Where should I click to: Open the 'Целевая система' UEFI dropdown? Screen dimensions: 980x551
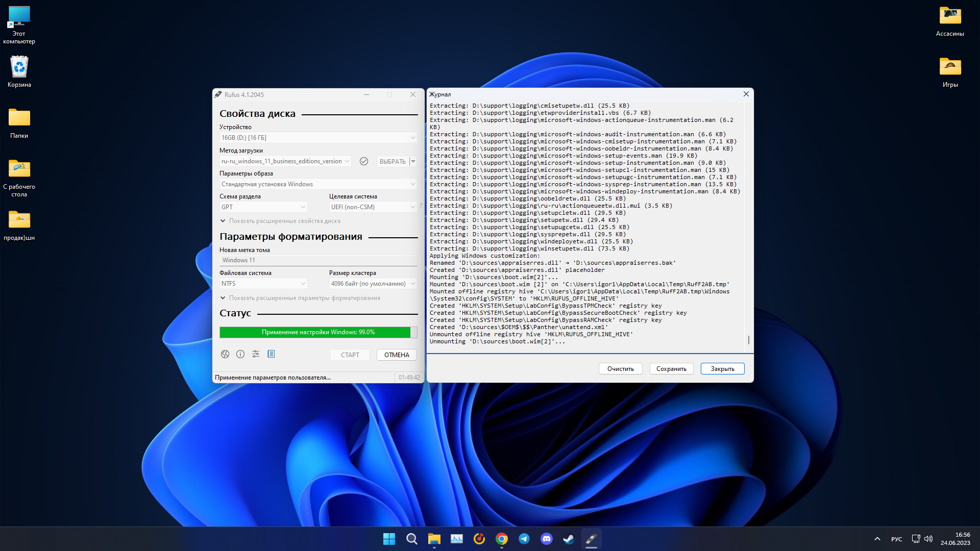(x=373, y=207)
